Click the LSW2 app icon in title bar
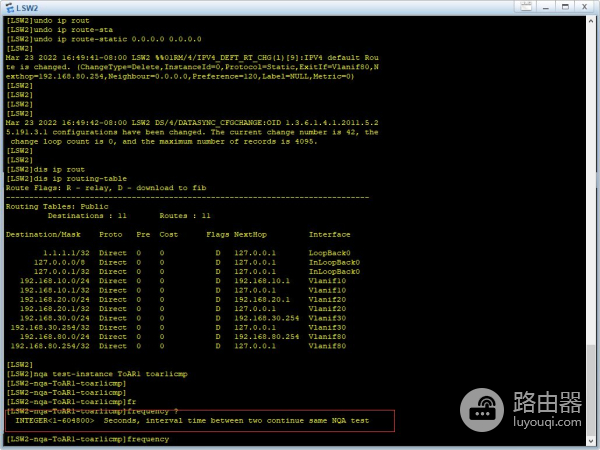 9,7
